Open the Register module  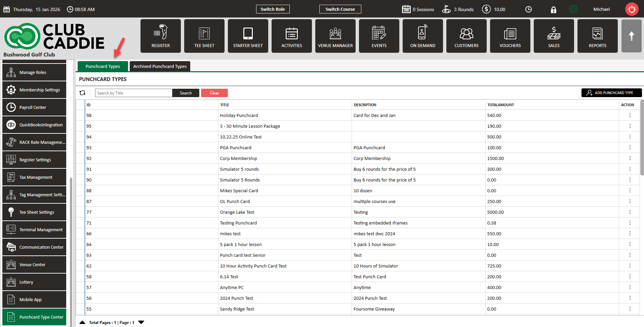point(160,36)
